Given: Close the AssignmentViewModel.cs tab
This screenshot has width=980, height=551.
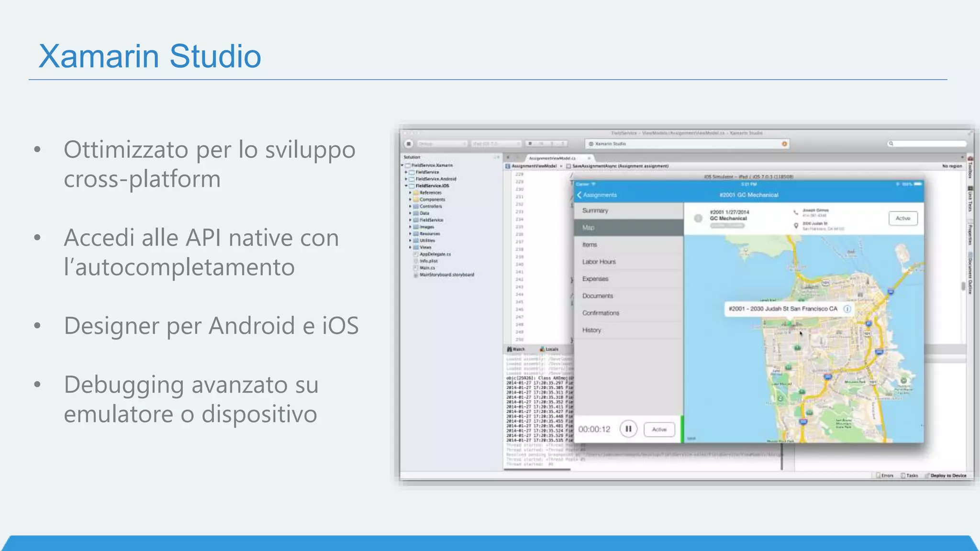Looking at the screenshot, I should click(x=589, y=158).
